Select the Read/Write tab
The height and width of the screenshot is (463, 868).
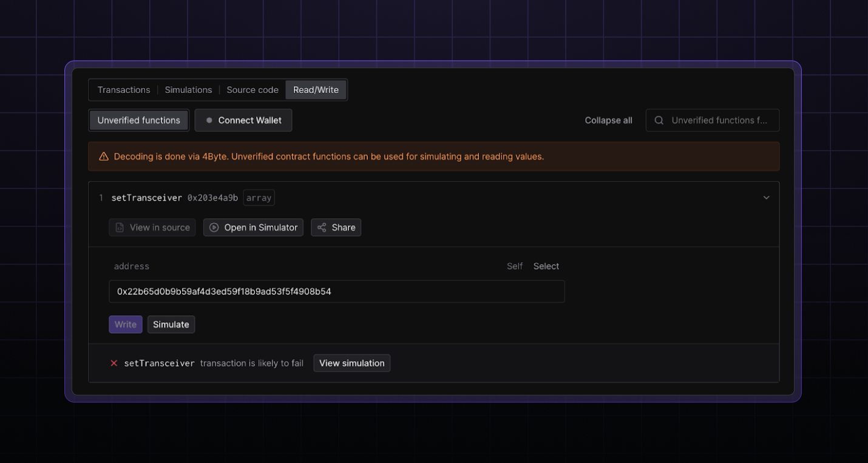(316, 90)
